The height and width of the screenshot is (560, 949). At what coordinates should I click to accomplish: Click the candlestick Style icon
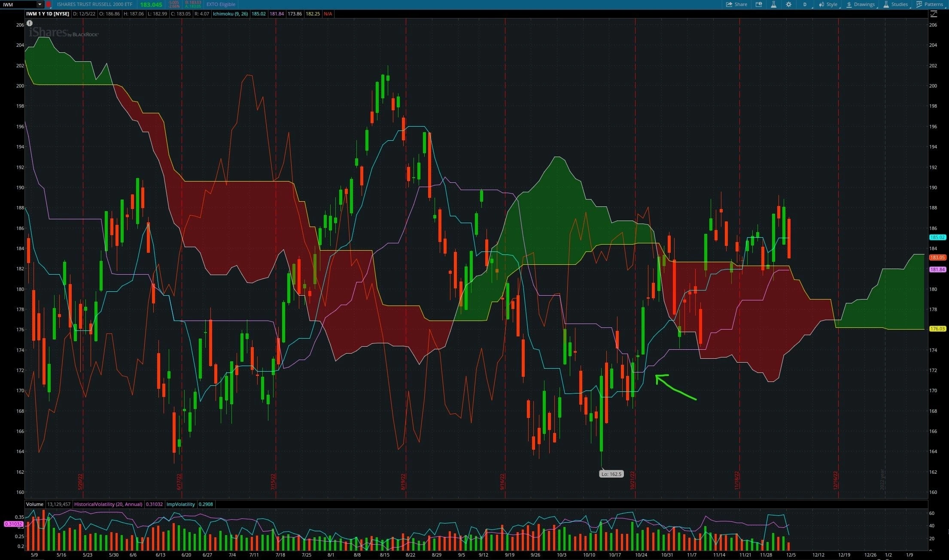(x=823, y=4)
